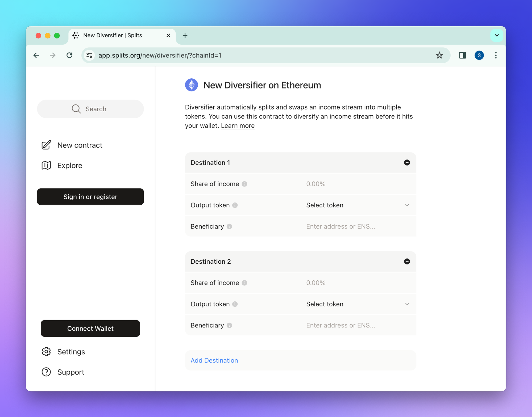
Task: Click info icon beside Destination 1 Share of income
Action: (x=244, y=184)
